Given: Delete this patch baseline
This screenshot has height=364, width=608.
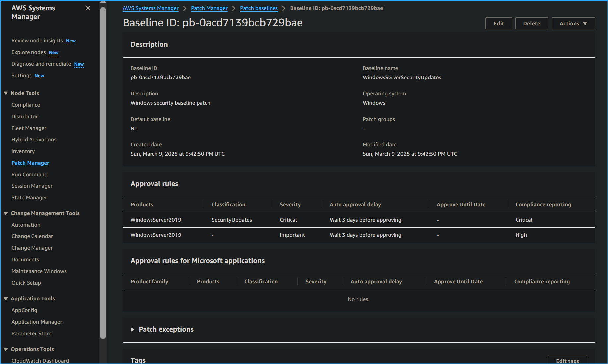Looking at the screenshot, I should (x=531, y=23).
